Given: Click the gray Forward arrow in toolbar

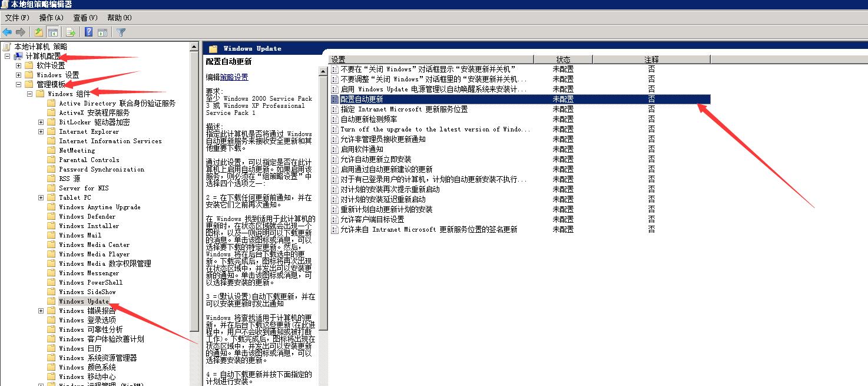Looking at the screenshot, I should [21, 32].
